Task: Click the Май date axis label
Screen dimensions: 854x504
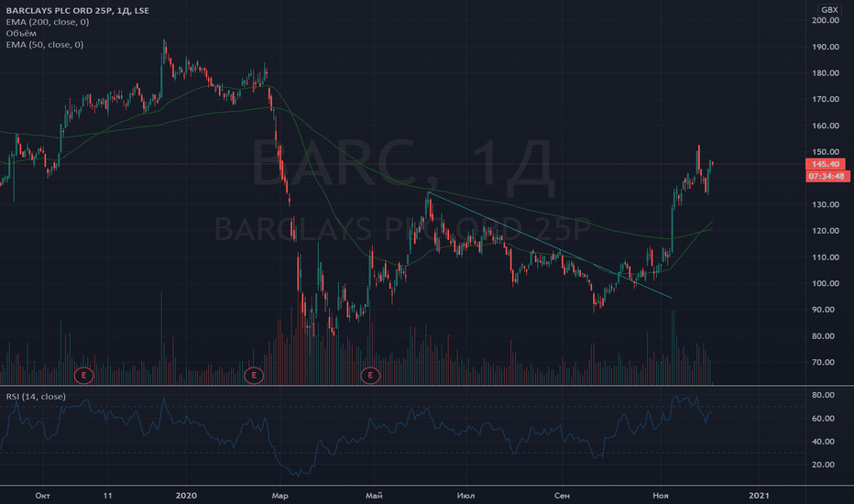Action: pyautogui.click(x=374, y=495)
